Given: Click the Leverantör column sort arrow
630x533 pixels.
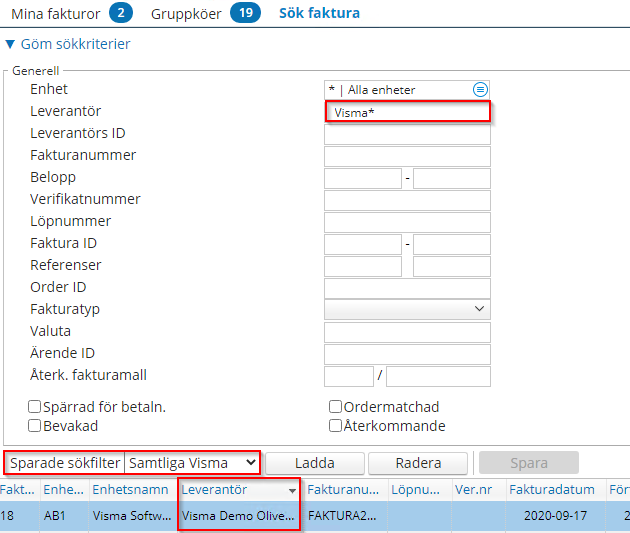Looking at the screenshot, I should point(292,491).
